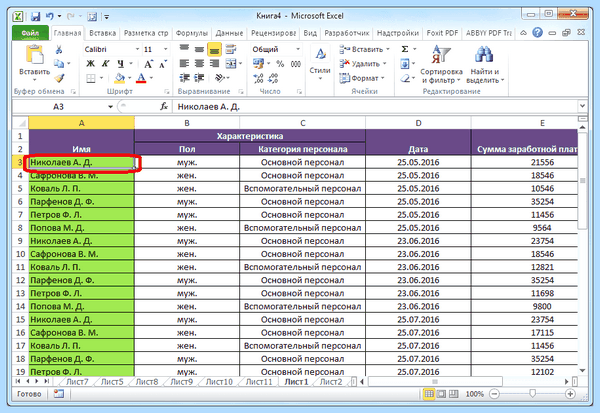
Task: Open font size 11 dropdown
Action: [165, 49]
